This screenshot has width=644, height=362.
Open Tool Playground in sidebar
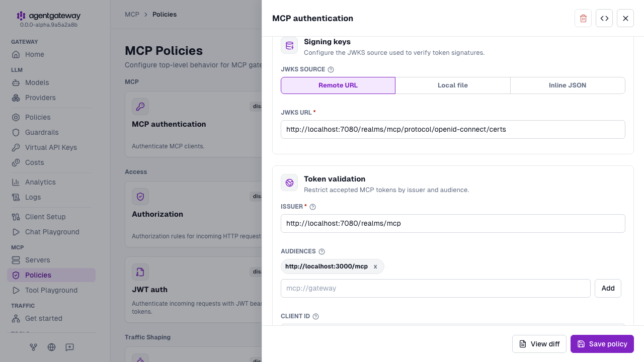[x=51, y=290]
